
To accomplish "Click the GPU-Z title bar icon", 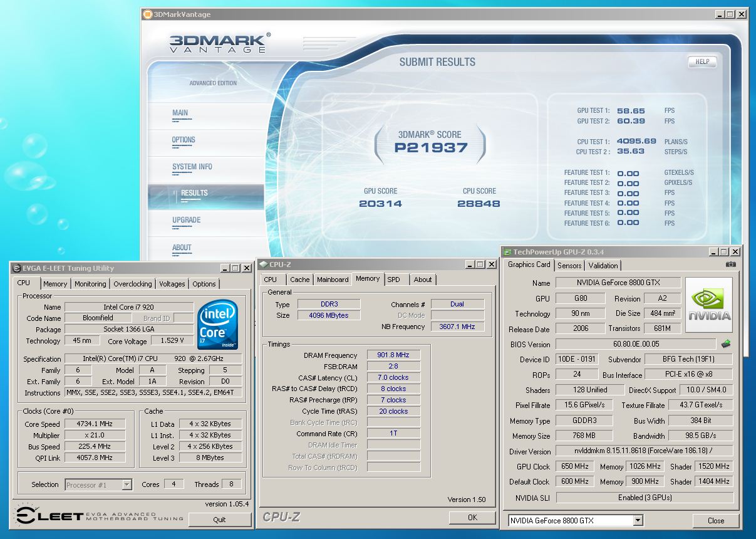I will pos(508,251).
